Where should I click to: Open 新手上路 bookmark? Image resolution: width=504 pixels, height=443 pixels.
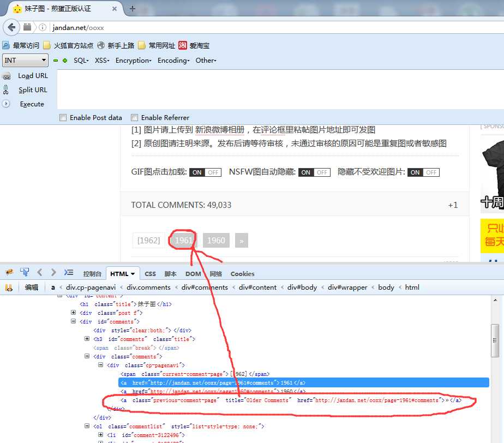116,45
